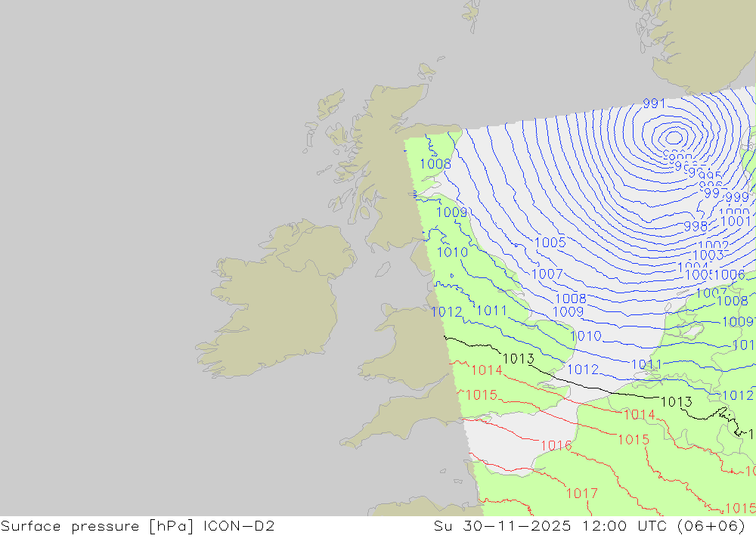Click the 1008 label beside Scotland's east coast
756x554 pixels.
coord(435,164)
